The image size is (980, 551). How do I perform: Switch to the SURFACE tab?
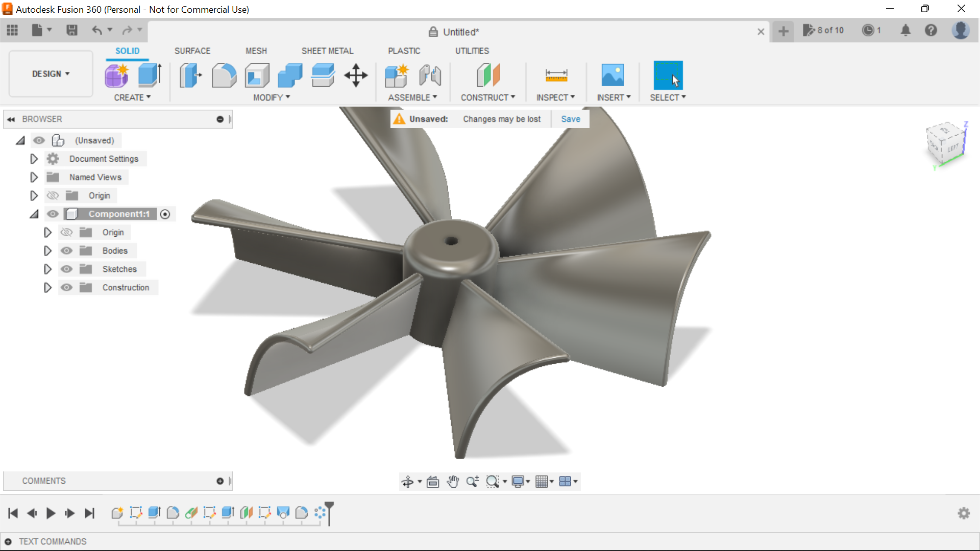click(192, 51)
